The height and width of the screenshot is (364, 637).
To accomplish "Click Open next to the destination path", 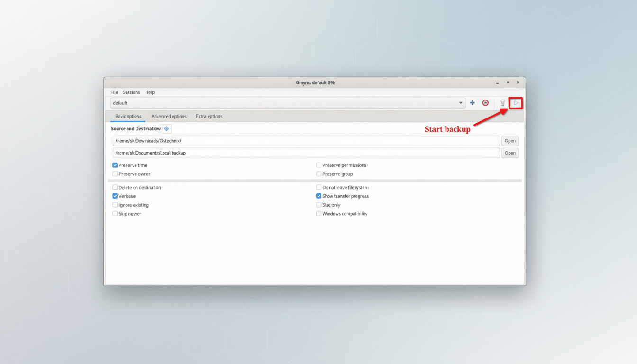I will pyautogui.click(x=510, y=153).
